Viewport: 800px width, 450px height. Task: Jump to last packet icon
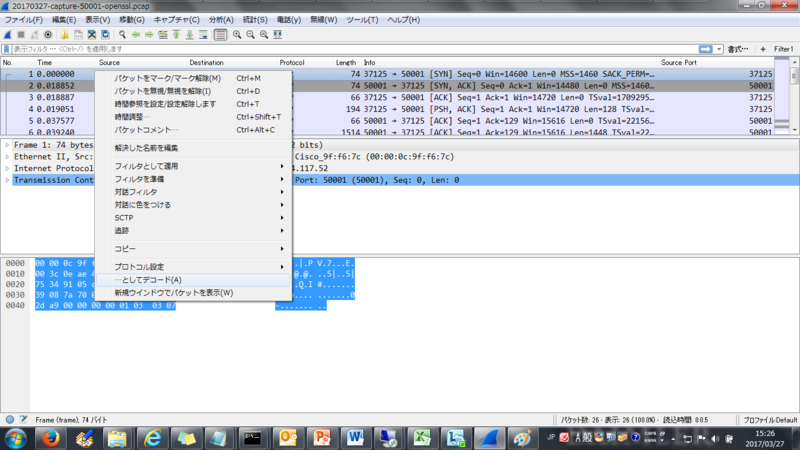point(189,35)
